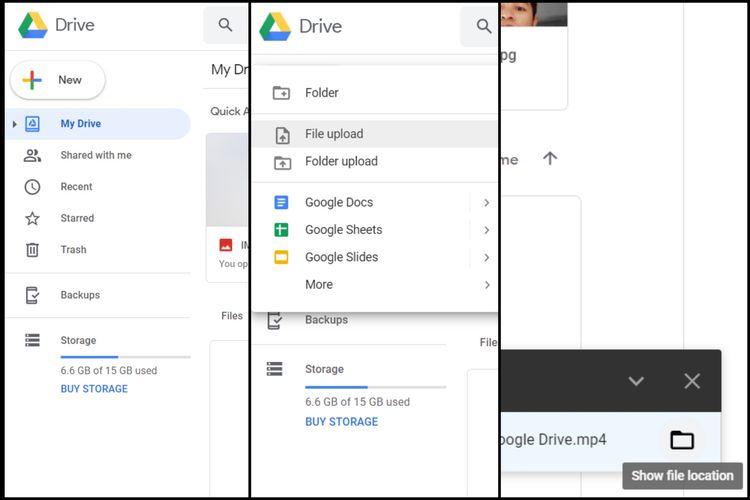Click the Trash bin icon

click(x=32, y=250)
